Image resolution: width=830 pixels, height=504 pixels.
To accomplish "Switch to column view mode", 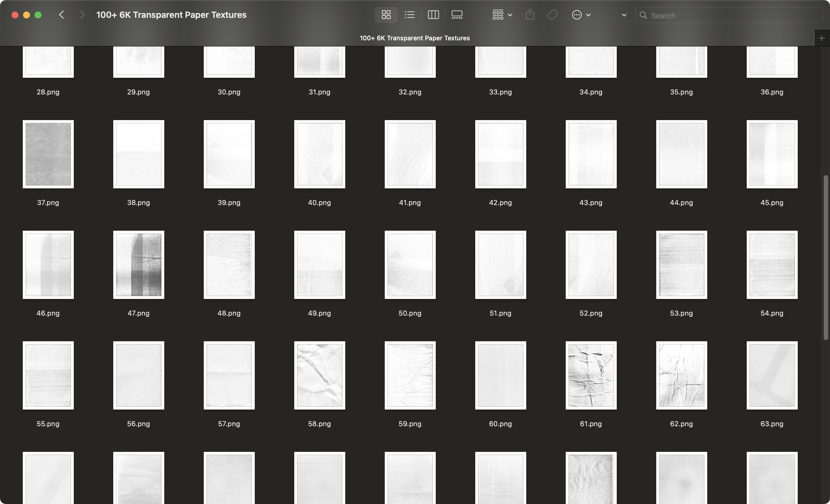I will [x=433, y=15].
